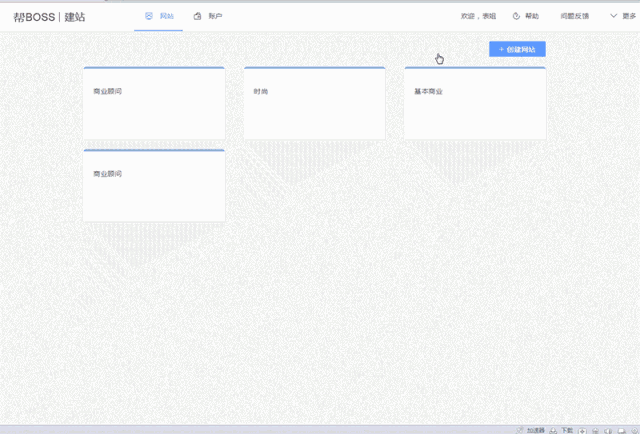Open the 基本商业 site card
This screenshot has width=640, height=434.
475,103
